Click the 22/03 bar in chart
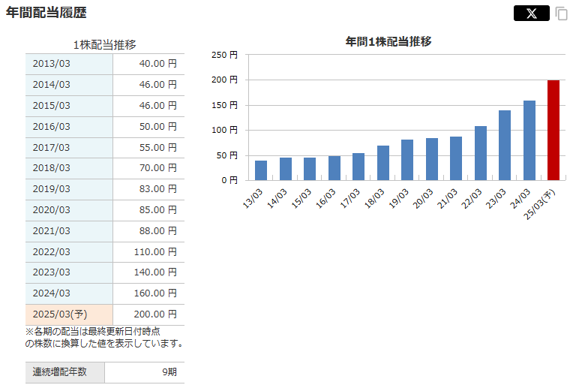The image size is (588, 388). 481,153
